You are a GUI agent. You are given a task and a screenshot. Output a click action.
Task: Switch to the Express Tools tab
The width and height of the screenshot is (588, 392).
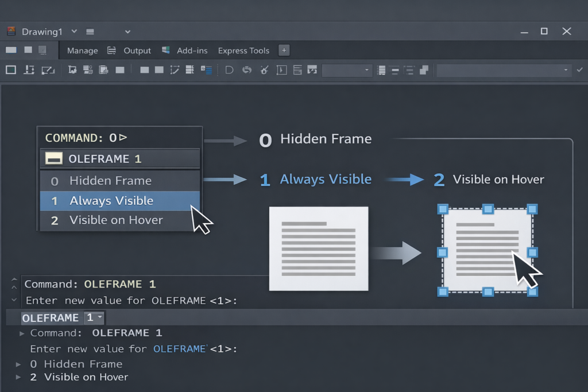(243, 51)
